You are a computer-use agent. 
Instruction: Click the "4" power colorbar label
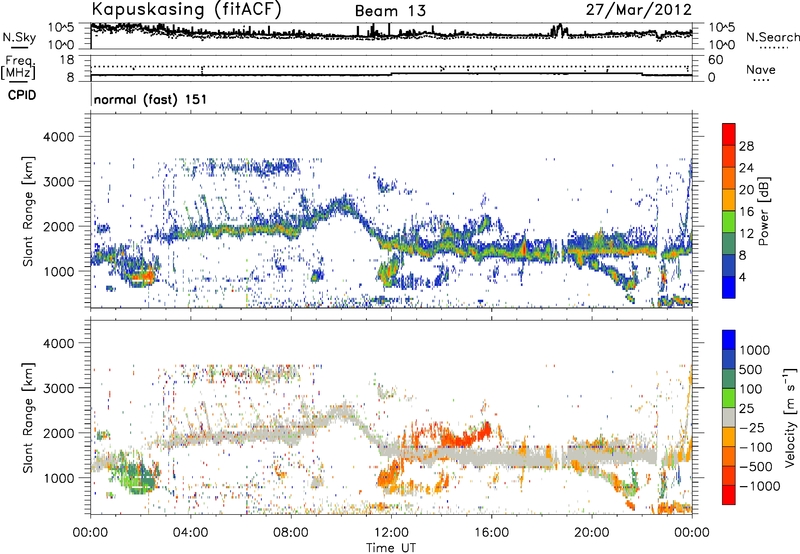point(743,277)
